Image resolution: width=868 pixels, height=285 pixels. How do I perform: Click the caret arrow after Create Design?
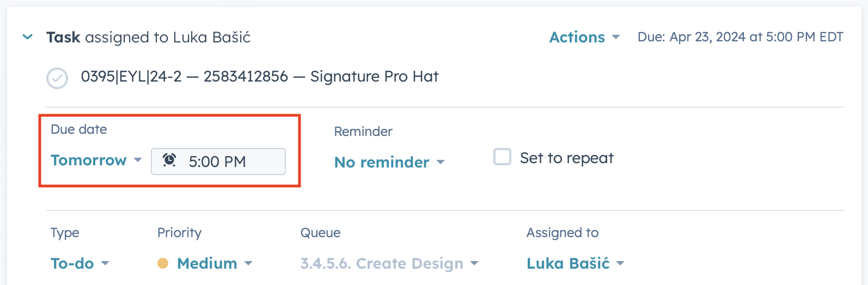pos(474,264)
